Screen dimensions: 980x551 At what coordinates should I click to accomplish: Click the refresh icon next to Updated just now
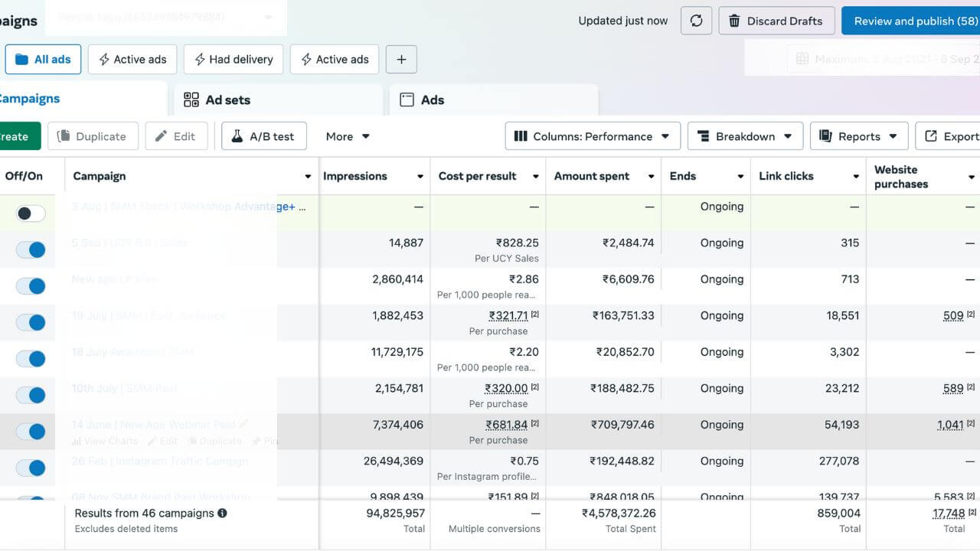(696, 21)
